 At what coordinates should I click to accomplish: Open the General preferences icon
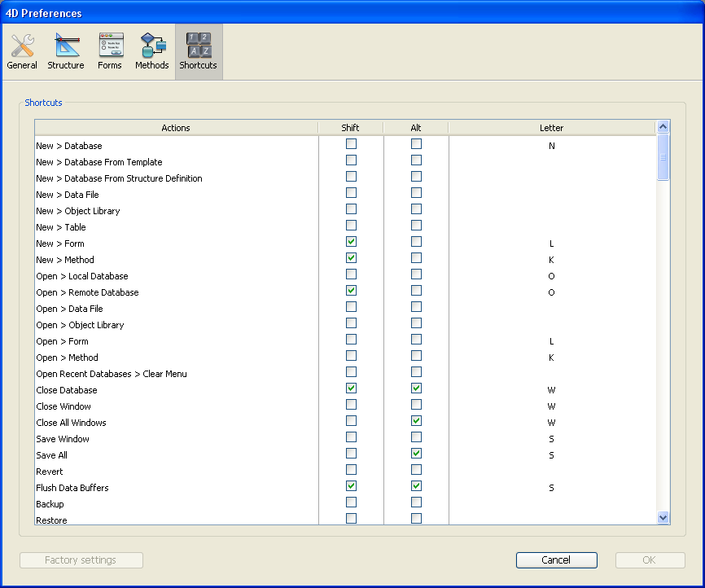click(22, 51)
